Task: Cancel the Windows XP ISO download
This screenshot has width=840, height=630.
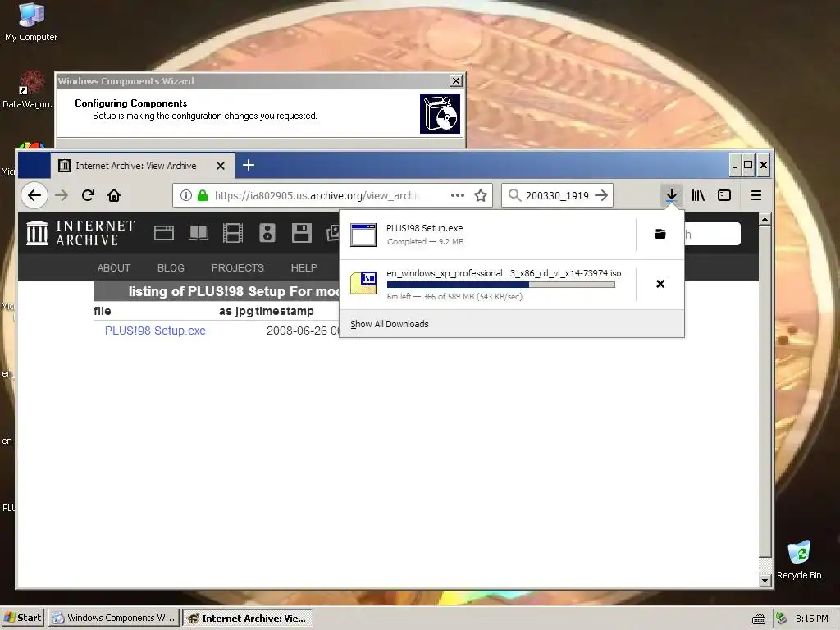Action: (x=660, y=284)
